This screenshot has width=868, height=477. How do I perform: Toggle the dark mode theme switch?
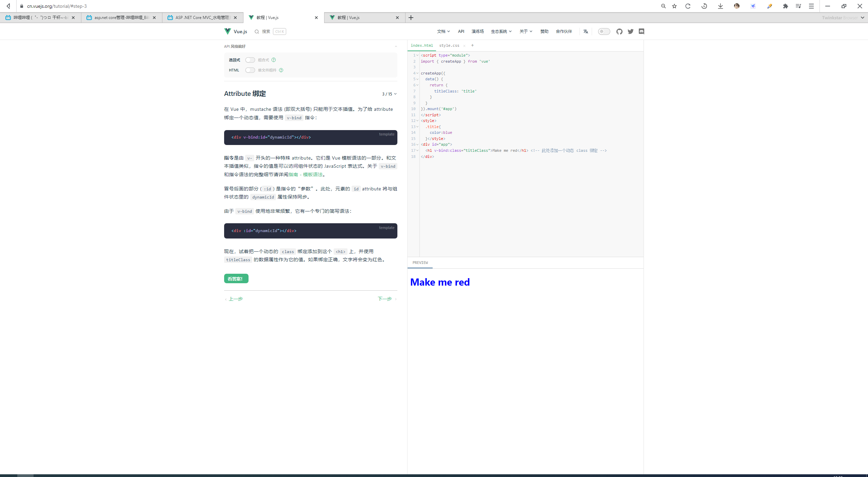click(604, 32)
